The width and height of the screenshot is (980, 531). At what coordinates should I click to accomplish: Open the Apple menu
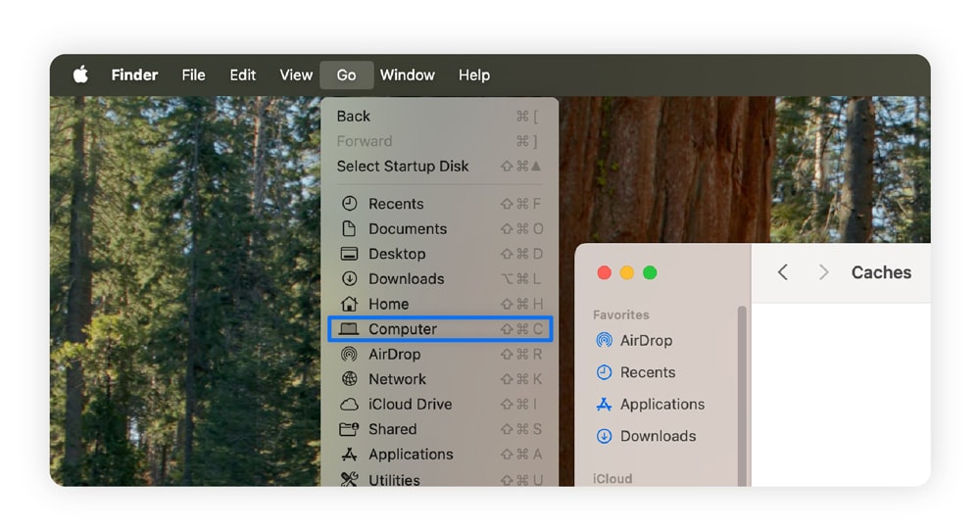(80, 75)
